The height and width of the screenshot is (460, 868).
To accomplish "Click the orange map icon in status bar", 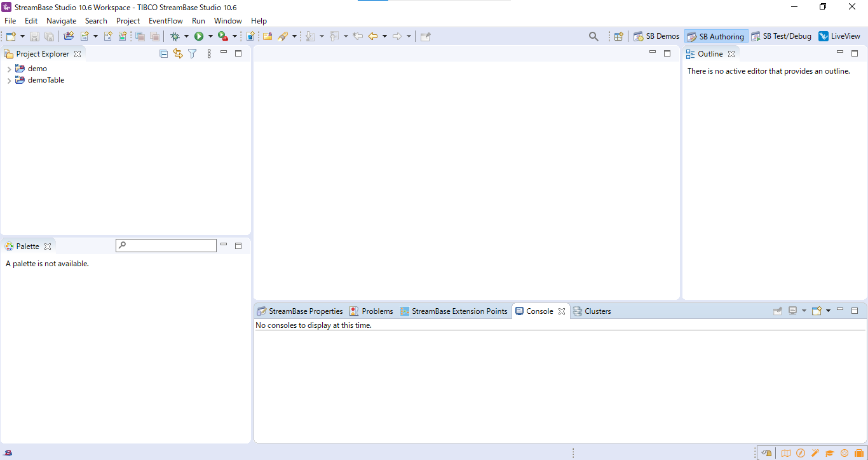I will [786, 453].
